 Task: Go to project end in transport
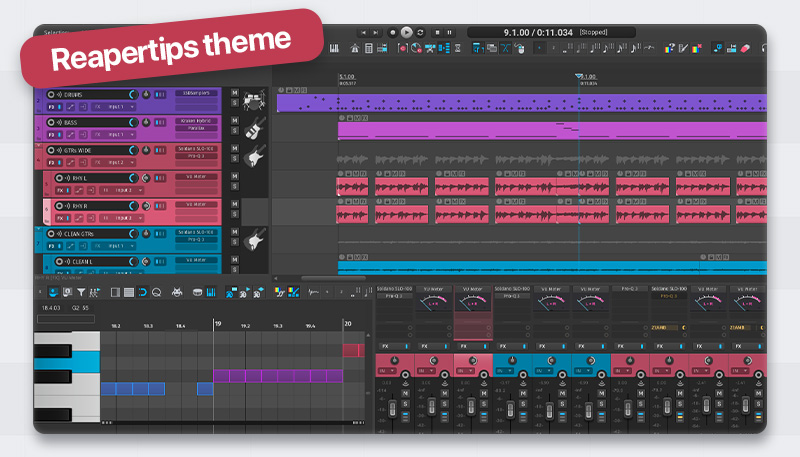click(x=376, y=32)
